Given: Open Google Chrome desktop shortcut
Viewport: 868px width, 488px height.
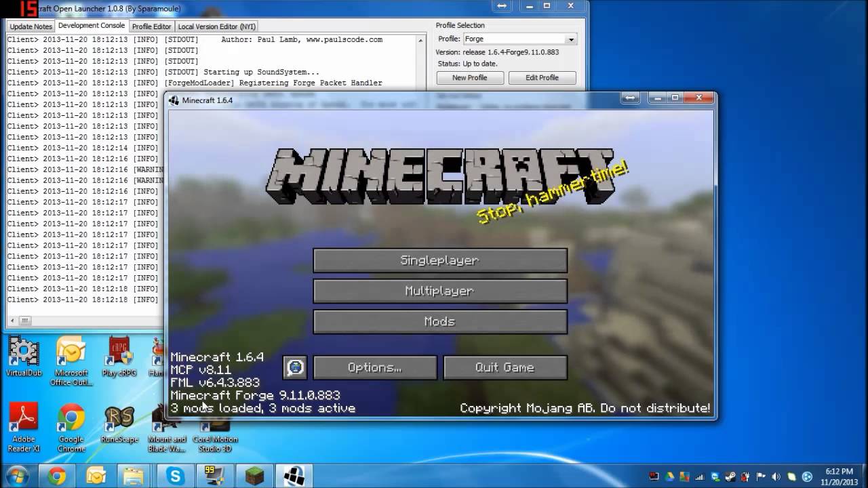Looking at the screenshot, I should pyautogui.click(x=71, y=427).
